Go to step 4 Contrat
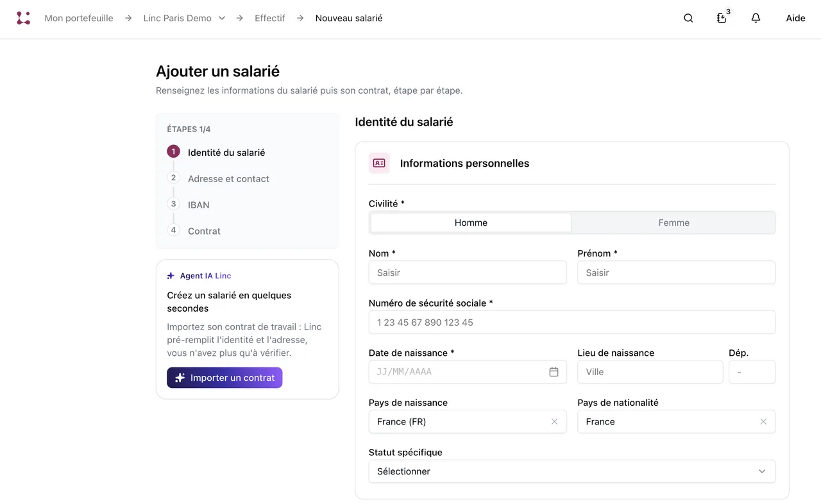 (194, 231)
